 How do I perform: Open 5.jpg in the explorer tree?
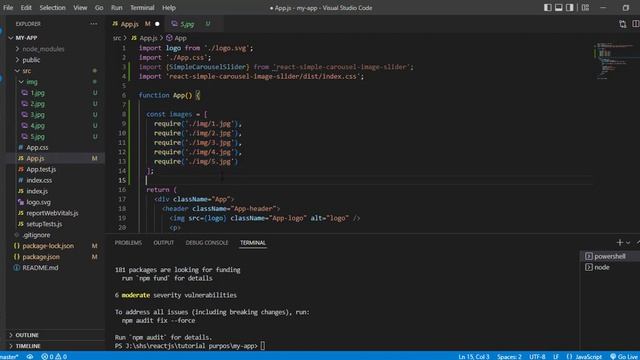(38, 137)
